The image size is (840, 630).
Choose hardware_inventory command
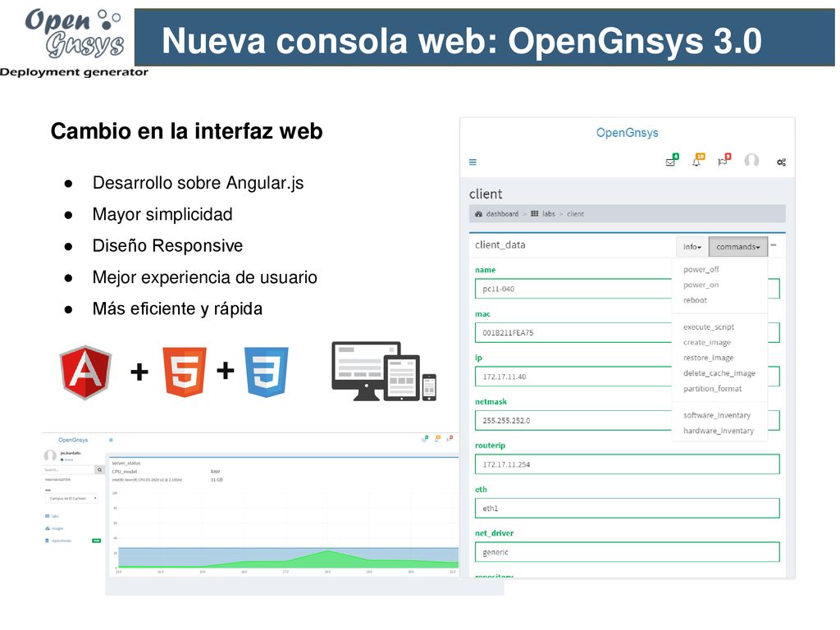[719, 431]
